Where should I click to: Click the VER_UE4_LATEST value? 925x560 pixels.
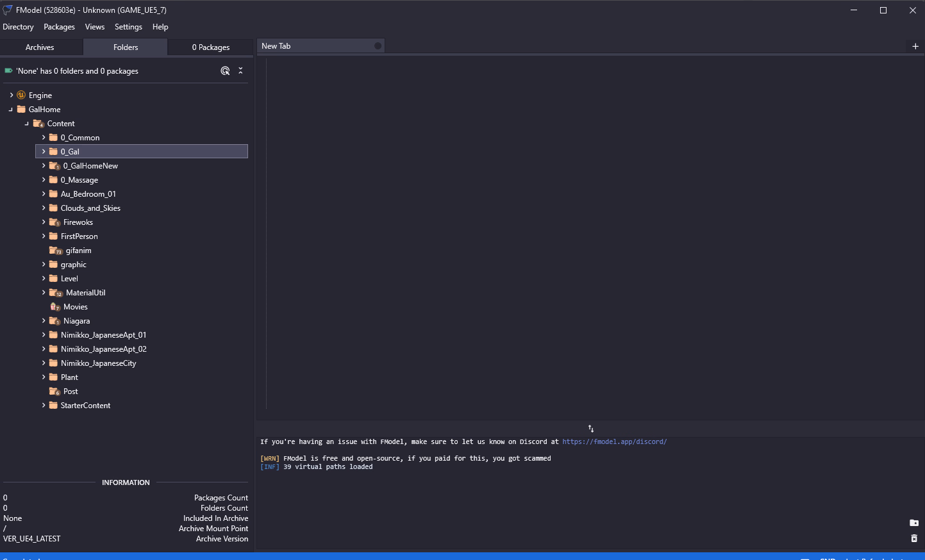[32, 539]
